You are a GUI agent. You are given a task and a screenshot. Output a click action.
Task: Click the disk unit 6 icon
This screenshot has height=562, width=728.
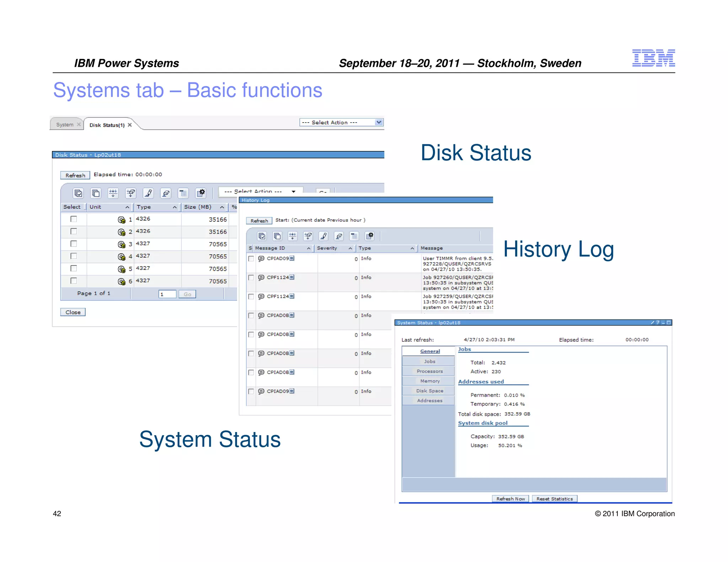(x=122, y=282)
